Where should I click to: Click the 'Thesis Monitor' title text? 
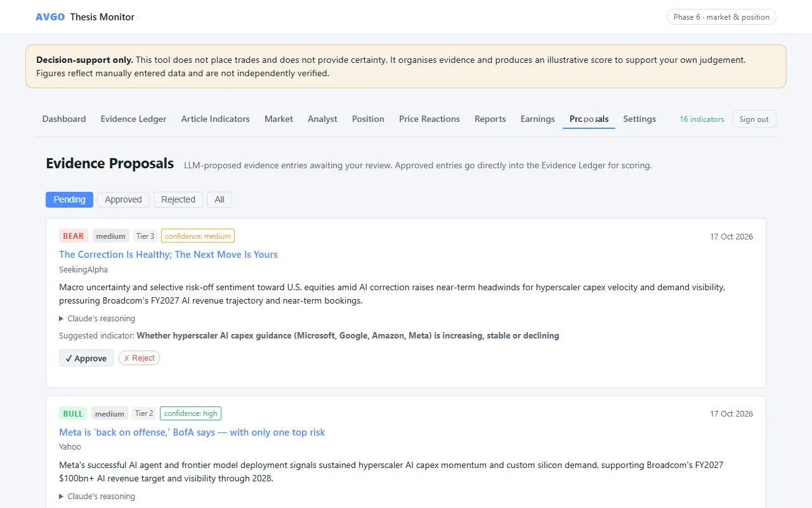pos(102,17)
